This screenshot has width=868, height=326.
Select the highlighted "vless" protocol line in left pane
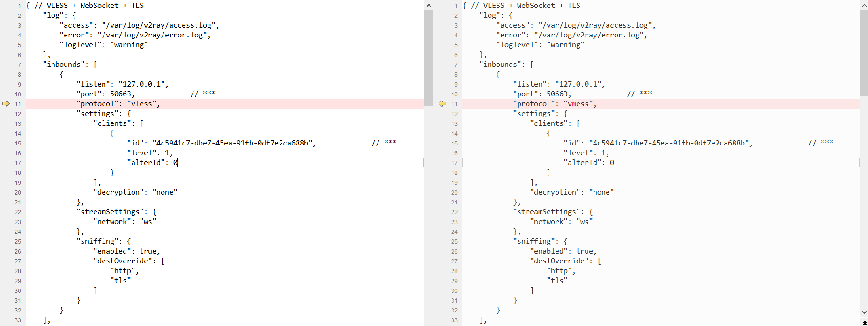120,104
